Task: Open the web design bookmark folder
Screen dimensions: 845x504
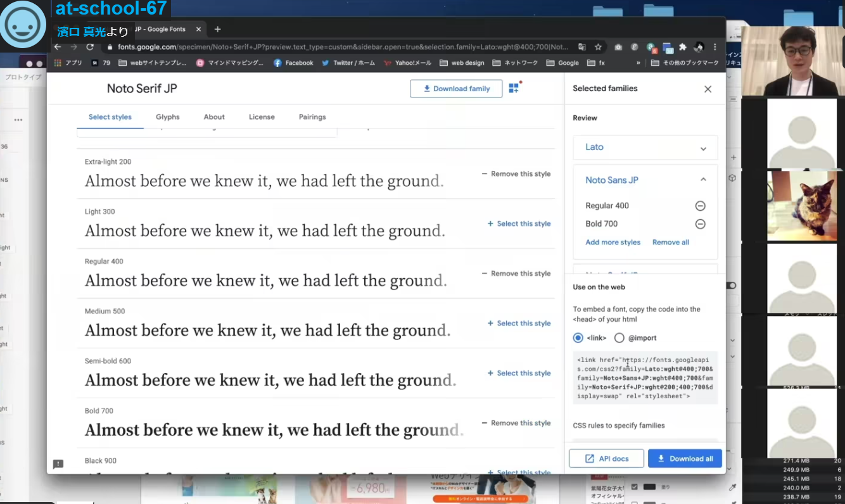Action: pos(462,63)
